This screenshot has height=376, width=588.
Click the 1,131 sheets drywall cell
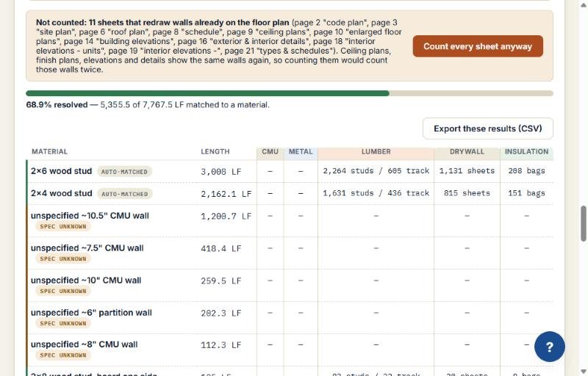click(x=467, y=171)
